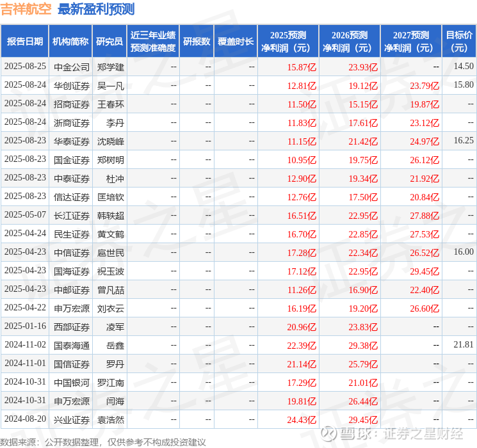This screenshot has width=477, height=448.
Task: Click the 27.88亿 forecast value
Action: coord(424,215)
